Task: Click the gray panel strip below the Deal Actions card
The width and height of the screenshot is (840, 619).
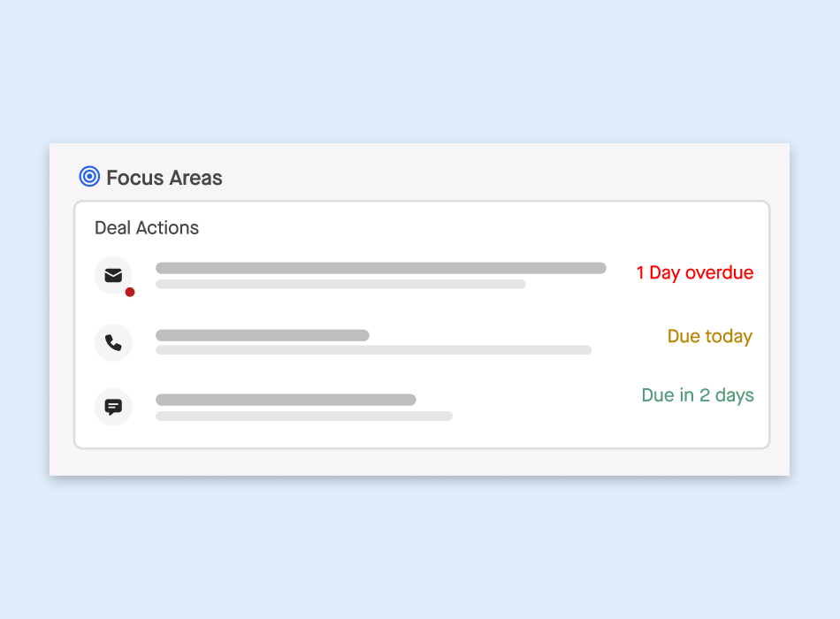Action: click(420, 462)
